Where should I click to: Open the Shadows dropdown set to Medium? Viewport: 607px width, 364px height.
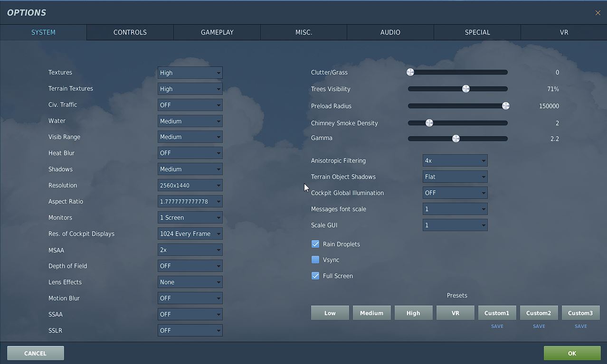pos(190,169)
